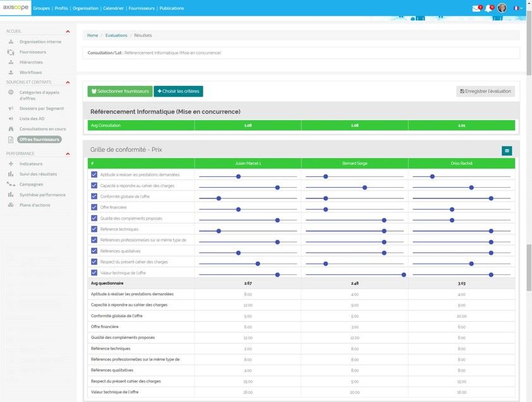Click the Plans d'actions sidebar icon
The image size is (532, 402).
coord(11,205)
